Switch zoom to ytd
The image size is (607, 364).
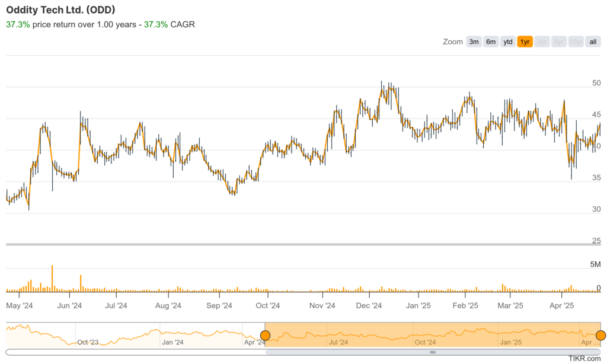pos(508,42)
